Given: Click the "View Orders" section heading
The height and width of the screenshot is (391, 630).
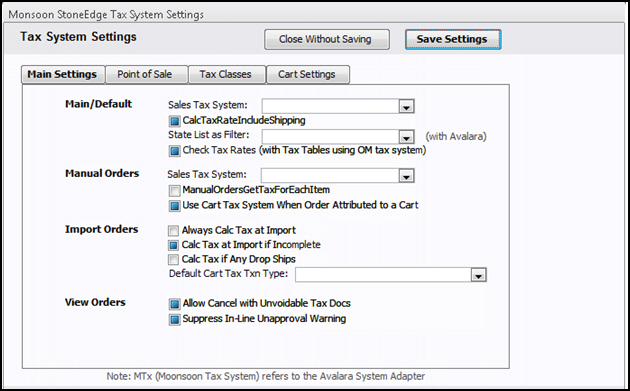Looking at the screenshot, I should (x=95, y=302).
